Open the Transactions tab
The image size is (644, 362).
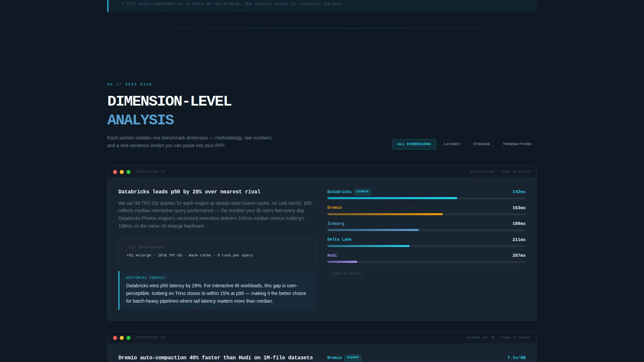pyautogui.click(x=517, y=144)
